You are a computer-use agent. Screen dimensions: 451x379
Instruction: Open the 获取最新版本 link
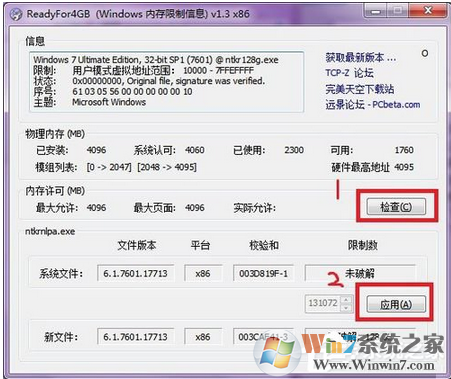pos(361,57)
